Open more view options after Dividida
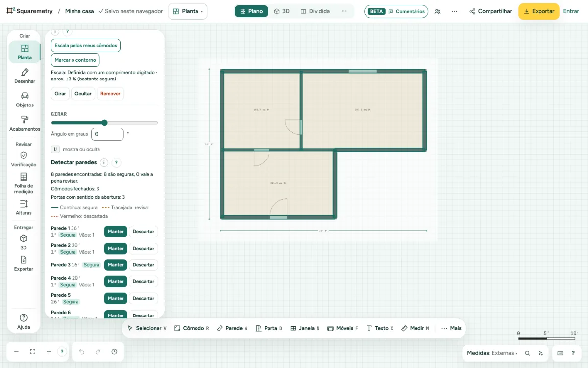 point(344,11)
